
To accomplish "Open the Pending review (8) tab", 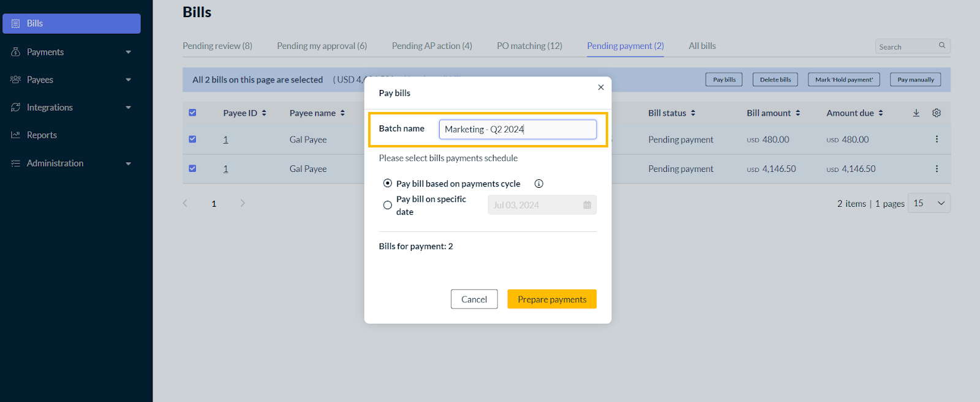I will 217,46.
